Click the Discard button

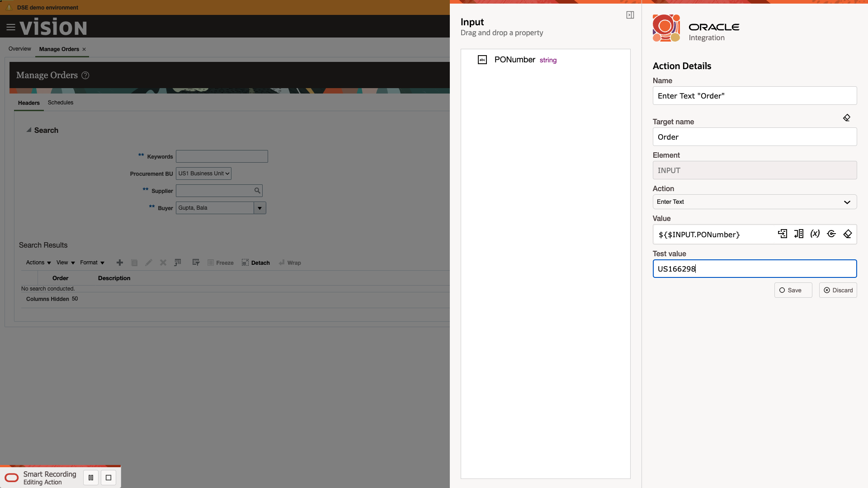point(838,290)
